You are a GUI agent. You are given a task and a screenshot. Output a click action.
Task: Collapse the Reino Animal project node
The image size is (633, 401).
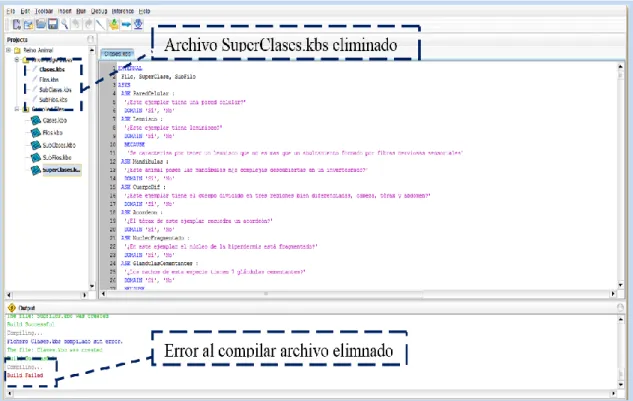point(8,50)
